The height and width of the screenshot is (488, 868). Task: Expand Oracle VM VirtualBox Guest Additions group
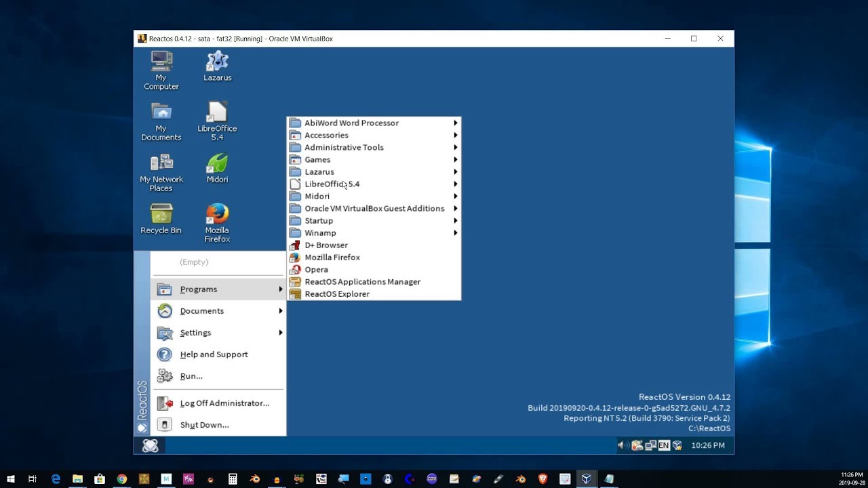point(374,209)
